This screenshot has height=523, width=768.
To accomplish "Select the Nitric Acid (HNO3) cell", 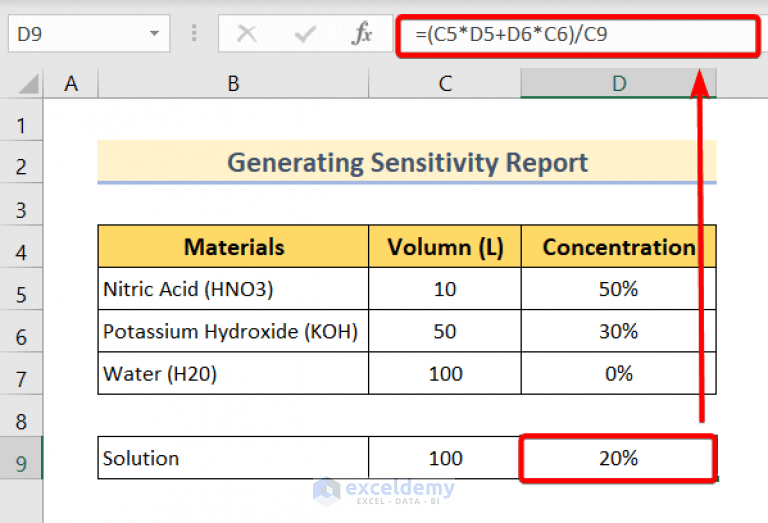I will tap(233, 288).
